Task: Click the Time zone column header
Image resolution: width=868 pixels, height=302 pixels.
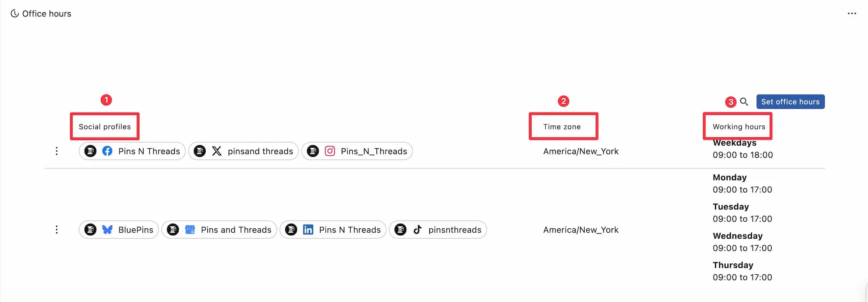Action: point(562,127)
